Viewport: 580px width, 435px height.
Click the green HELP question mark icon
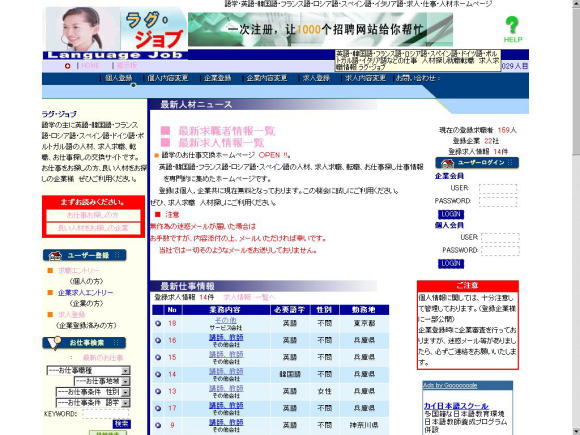click(512, 29)
